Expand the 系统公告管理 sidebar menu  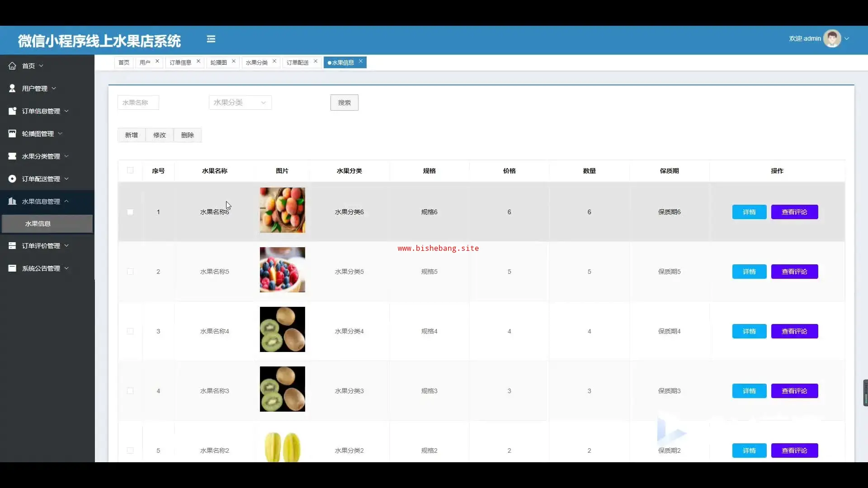tap(41, 268)
